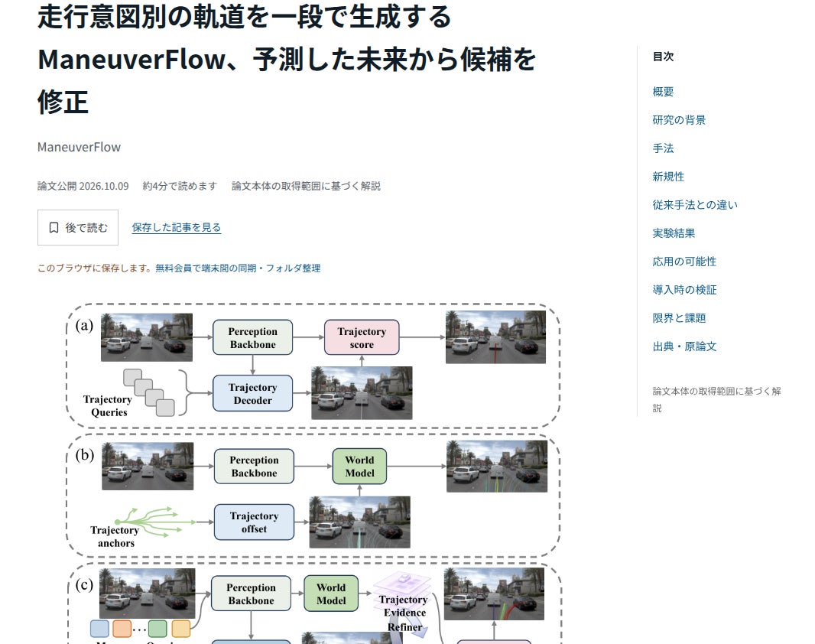
Task: Click the Trajectory offset box in diagram (b)
Action: (x=254, y=522)
